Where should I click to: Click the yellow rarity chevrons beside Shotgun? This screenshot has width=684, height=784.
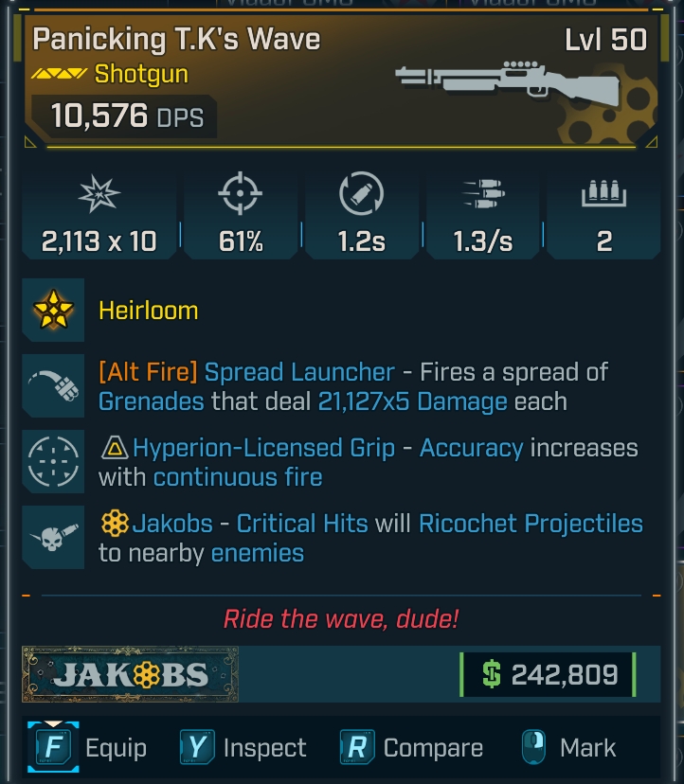(x=59, y=74)
